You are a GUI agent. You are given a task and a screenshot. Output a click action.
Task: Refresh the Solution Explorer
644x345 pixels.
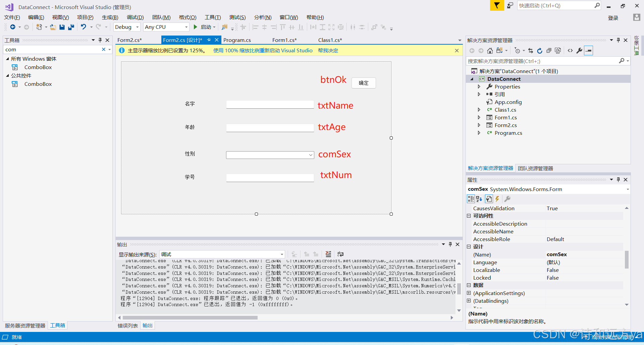540,51
